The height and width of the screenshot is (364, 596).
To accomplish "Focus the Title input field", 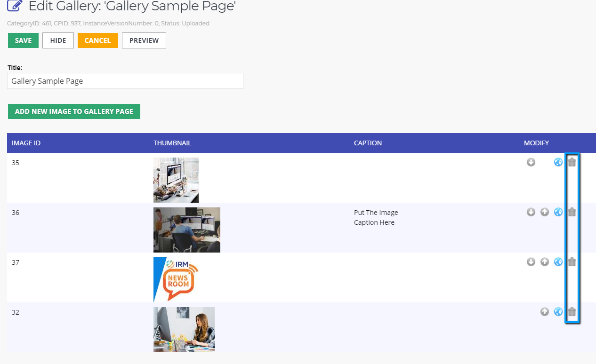I will (x=125, y=81).
